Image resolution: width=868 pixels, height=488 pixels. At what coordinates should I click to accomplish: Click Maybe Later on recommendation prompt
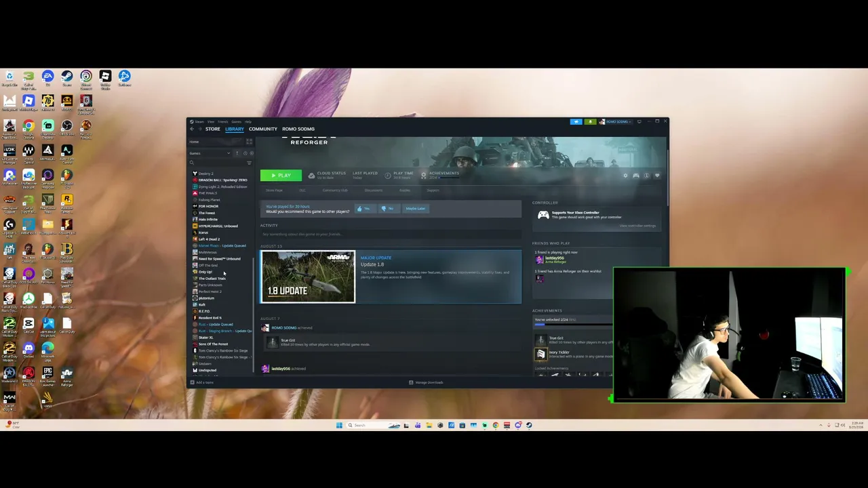(416, 209)
